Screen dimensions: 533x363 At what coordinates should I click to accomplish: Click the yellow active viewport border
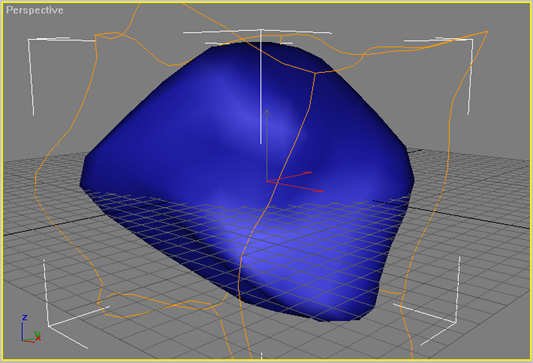pyautogui.click(x=266, y=3)
